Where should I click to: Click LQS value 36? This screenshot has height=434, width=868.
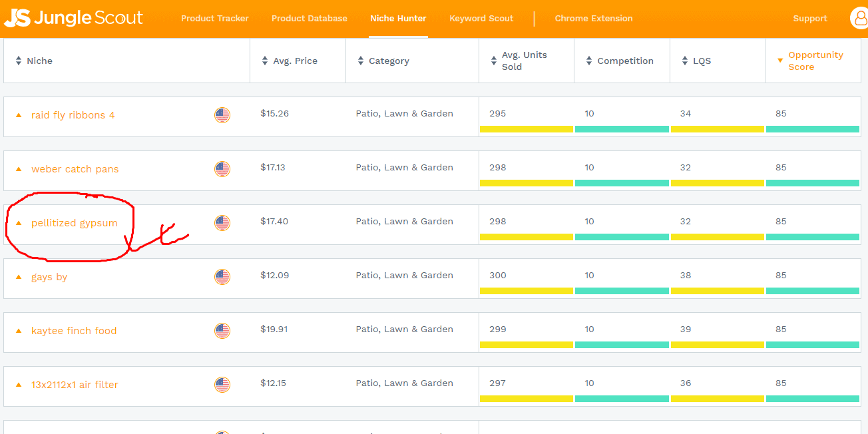coord(686,383)
